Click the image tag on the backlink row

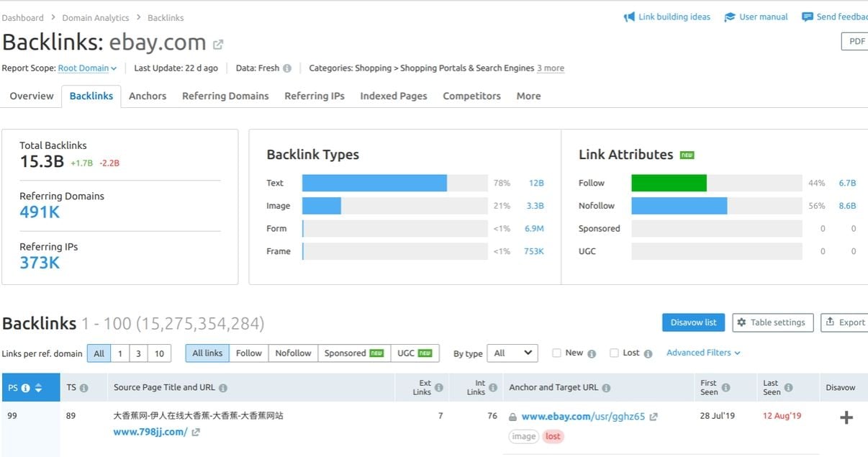tap(524, 436)
